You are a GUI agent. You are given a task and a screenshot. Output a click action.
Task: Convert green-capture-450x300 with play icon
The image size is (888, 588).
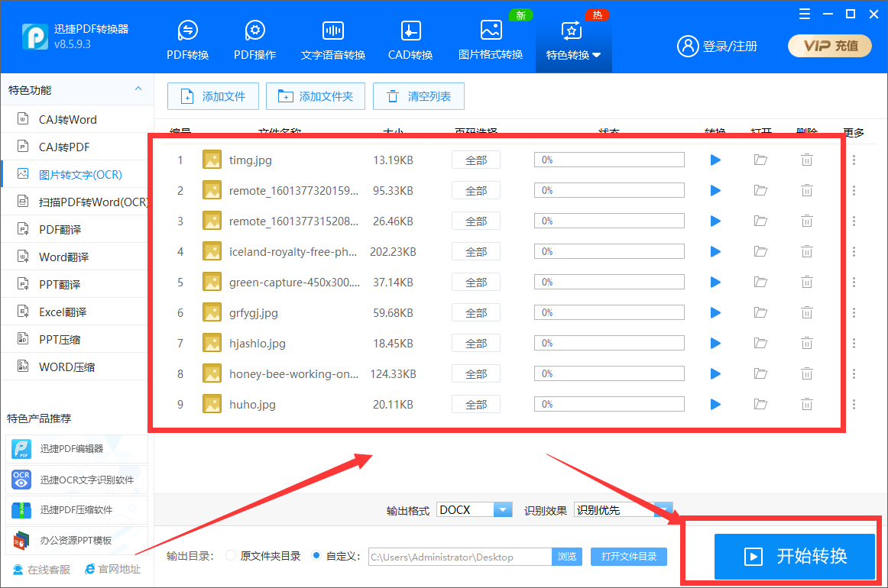(715, 283)
